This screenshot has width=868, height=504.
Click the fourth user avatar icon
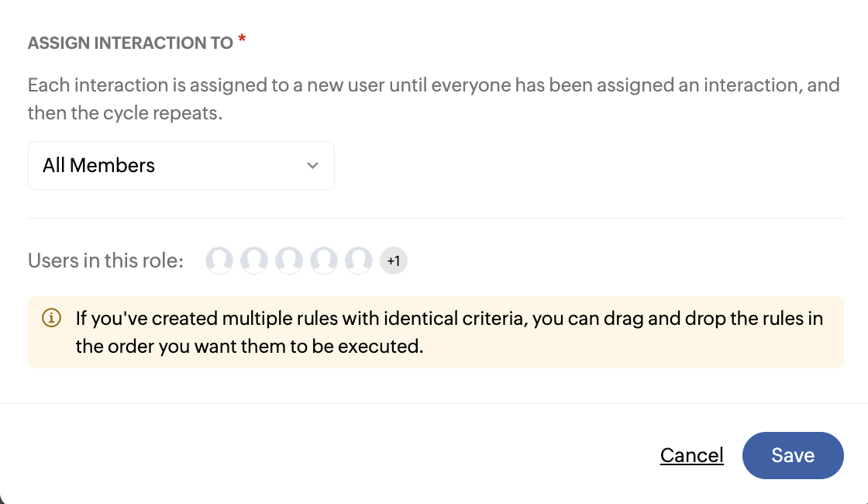[324, 261]
